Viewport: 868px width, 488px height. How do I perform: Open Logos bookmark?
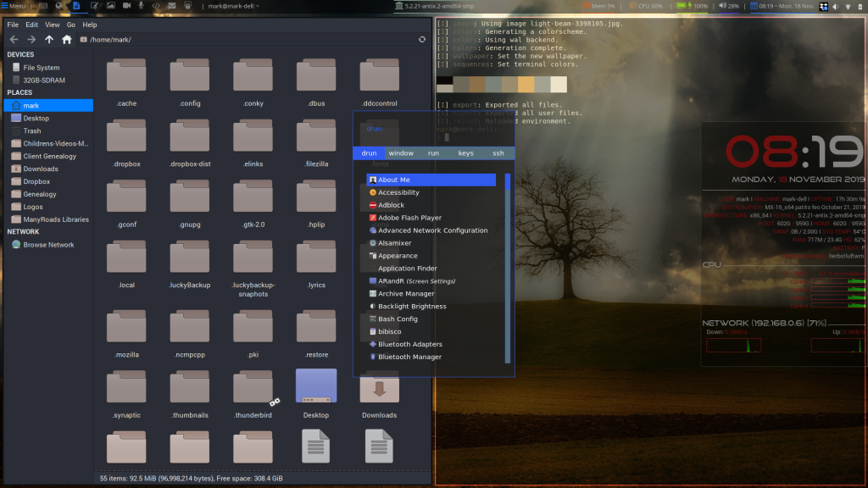coord(48,207)
